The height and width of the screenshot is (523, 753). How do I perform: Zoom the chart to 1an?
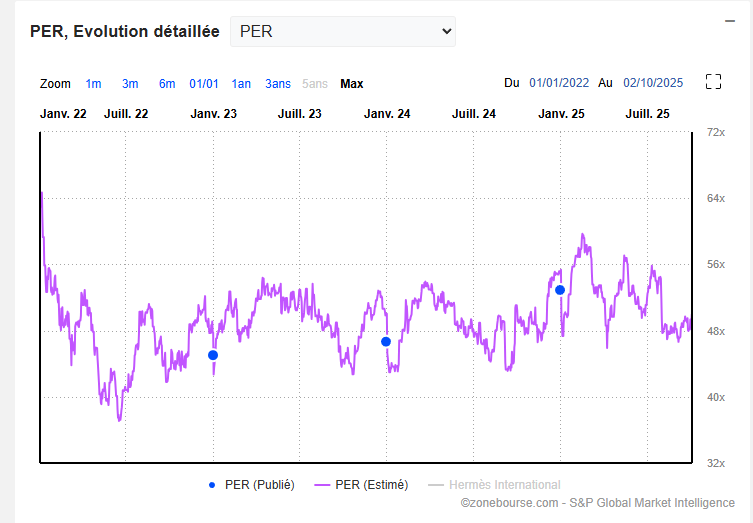pos(241,84)
